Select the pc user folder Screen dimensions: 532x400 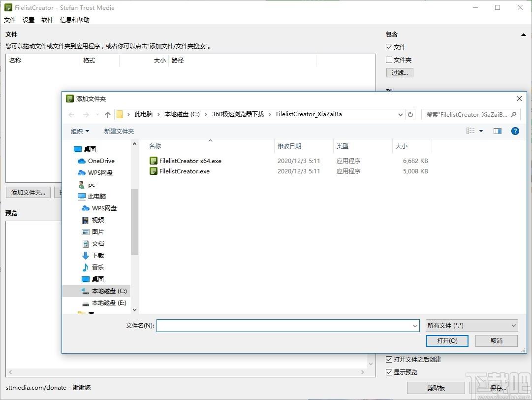87,185
